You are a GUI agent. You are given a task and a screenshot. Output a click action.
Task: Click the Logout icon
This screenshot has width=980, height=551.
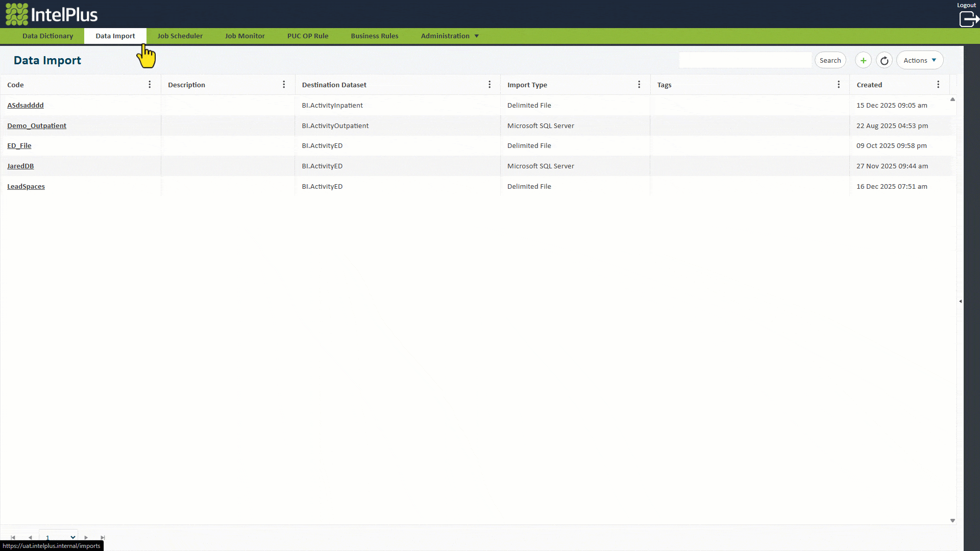tap(968, 19)
